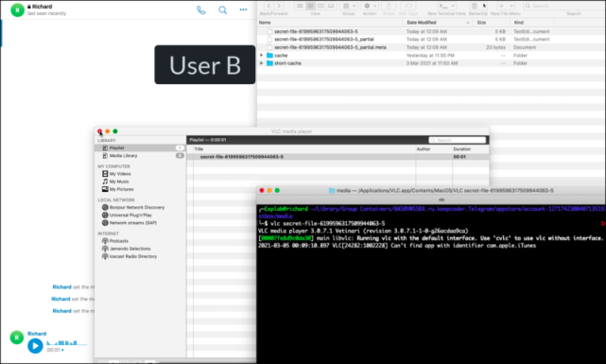This screenshot has width=606, height=364.
Task: Select the secret-file playlist entry in VLC
Action: click(x=338, y=157)
